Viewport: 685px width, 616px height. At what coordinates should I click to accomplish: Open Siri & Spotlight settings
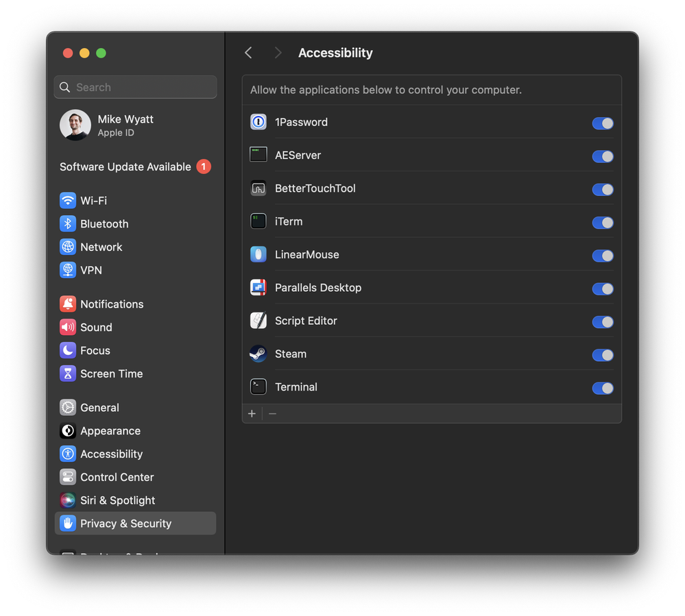pos(117,500)
